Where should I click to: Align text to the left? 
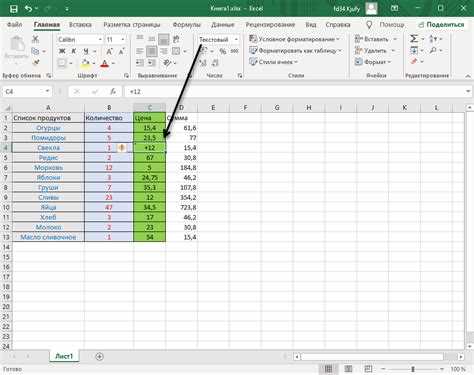coord(140,51)
